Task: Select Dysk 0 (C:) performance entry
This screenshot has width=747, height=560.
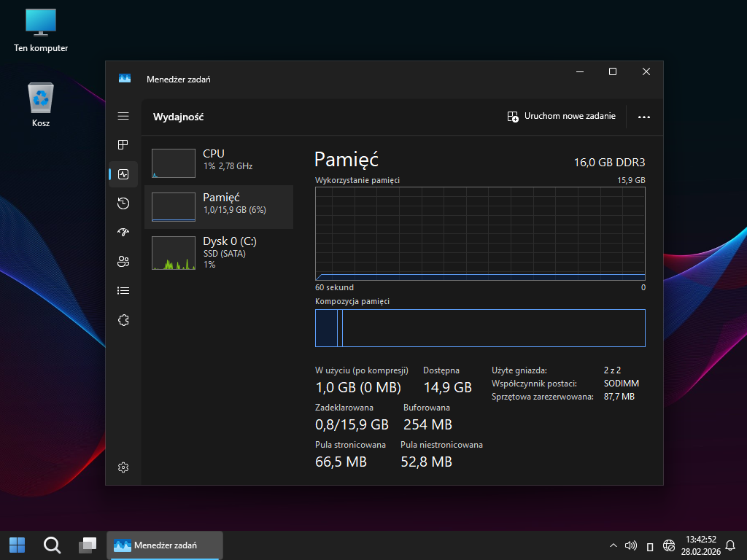Action: (219, 252)
